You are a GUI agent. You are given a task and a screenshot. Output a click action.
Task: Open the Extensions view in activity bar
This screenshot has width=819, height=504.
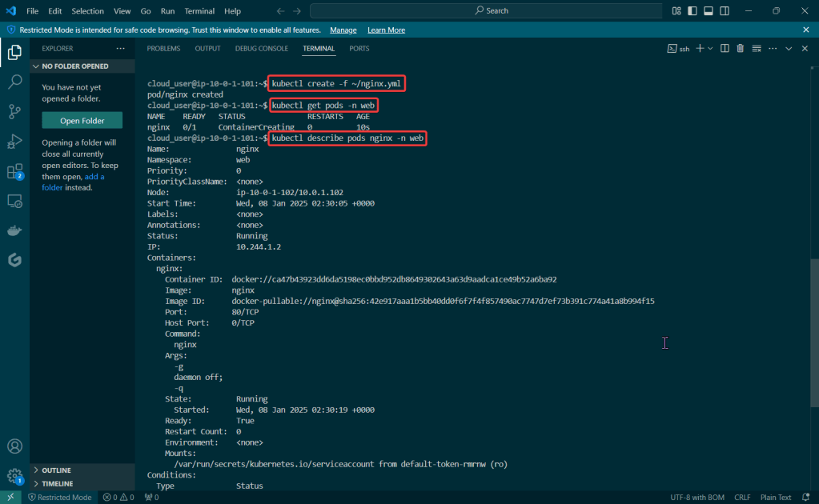(x=14, y=171)
